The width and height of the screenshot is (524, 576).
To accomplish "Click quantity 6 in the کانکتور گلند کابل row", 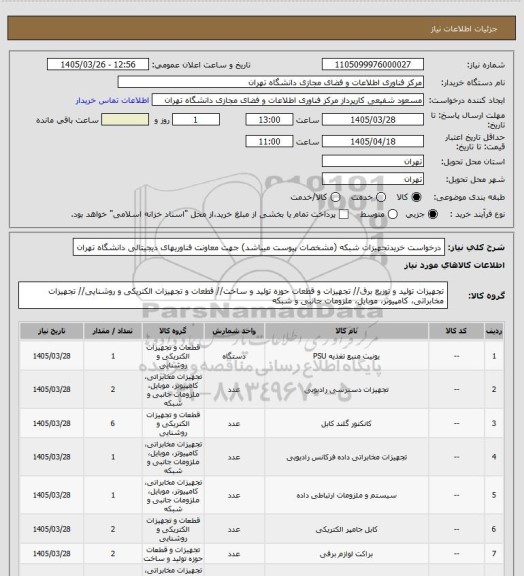I will pyautogui.click(x=113, y=424).
